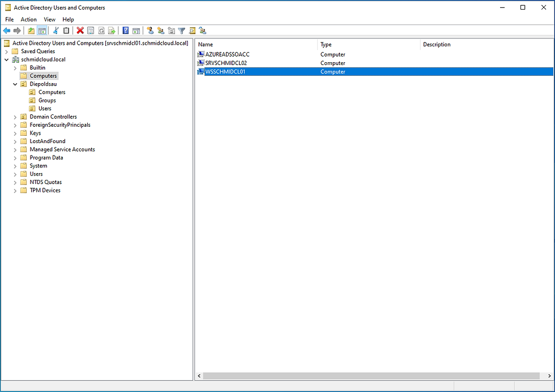Click the horizontal scrollbar thumb
The image size is (555, 392).
[372, 376]
